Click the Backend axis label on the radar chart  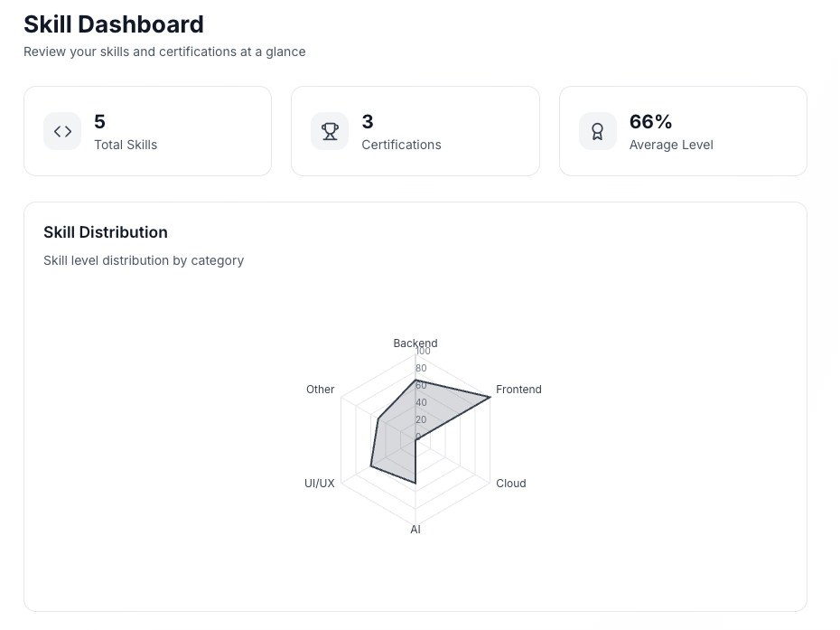tap(415, 343)
